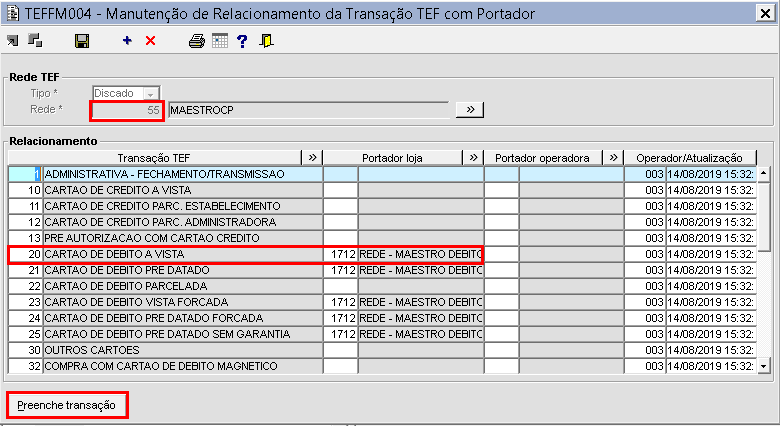Select row CARTAO DE DEBITO PRE DATADO FORCADA
This screenshot has height=426, width=780.
[382, 318]
